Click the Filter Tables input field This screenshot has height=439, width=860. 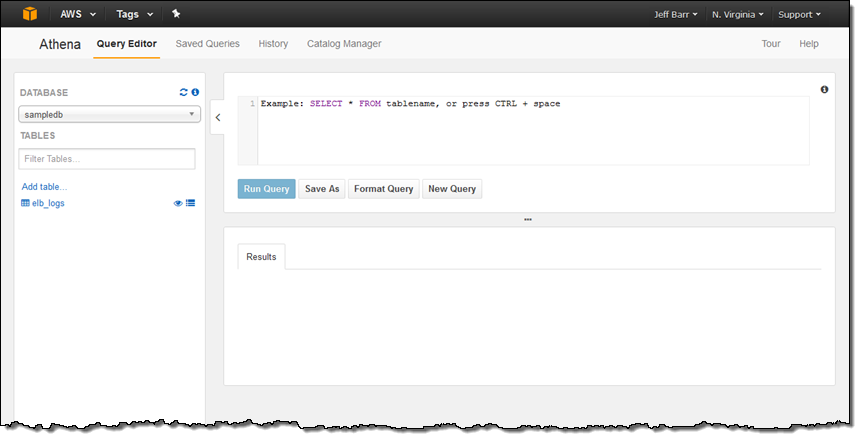(x=107, y=159)
